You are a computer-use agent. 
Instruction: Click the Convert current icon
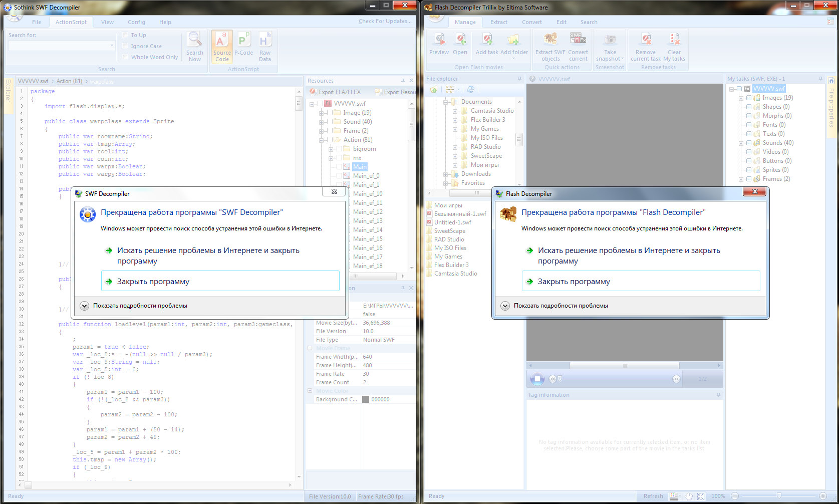click(578, 39)
